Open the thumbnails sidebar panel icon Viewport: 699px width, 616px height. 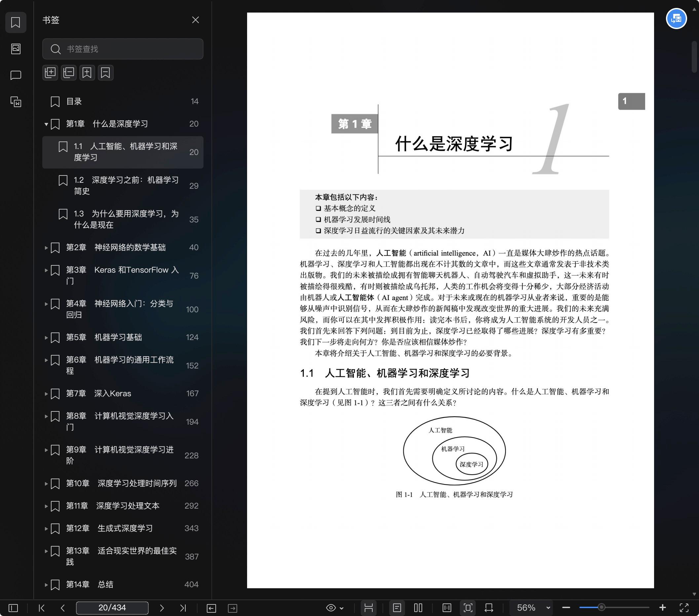click(x=16, y=49)
